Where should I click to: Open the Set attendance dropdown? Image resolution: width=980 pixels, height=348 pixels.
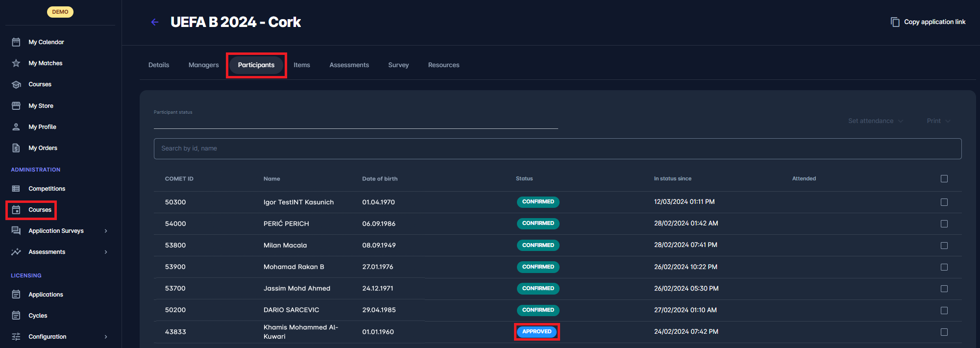point(875,121)
